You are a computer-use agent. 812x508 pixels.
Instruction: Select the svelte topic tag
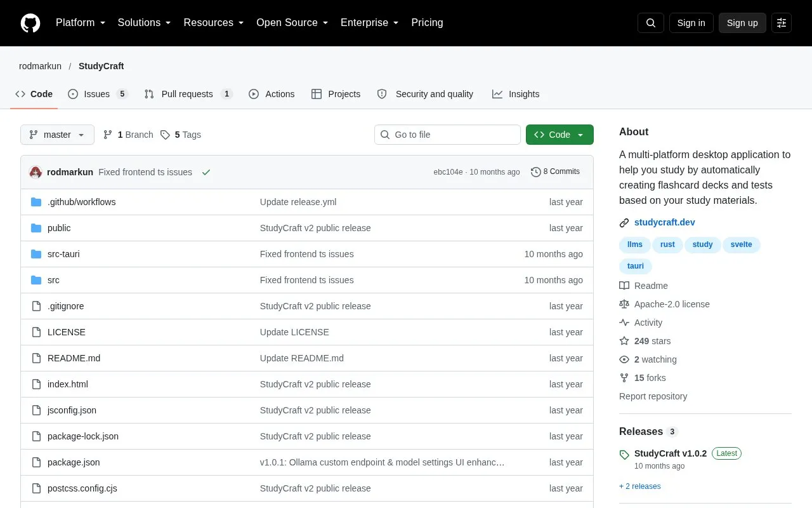[742, 244]
